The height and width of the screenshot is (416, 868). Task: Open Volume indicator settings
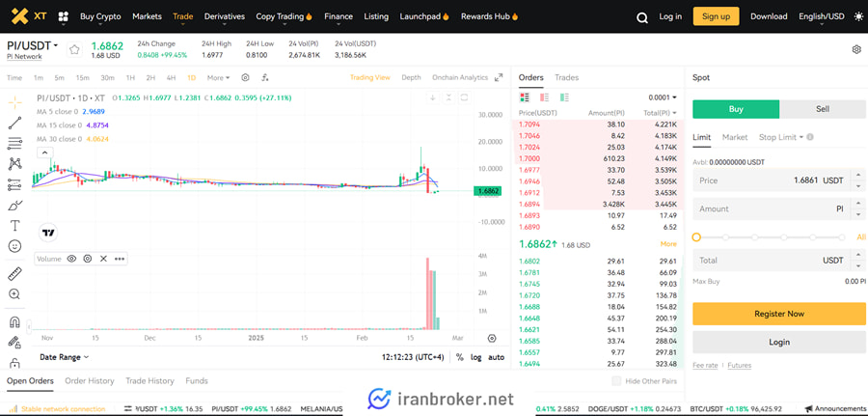pyautogui.click(x=88, y=259)
